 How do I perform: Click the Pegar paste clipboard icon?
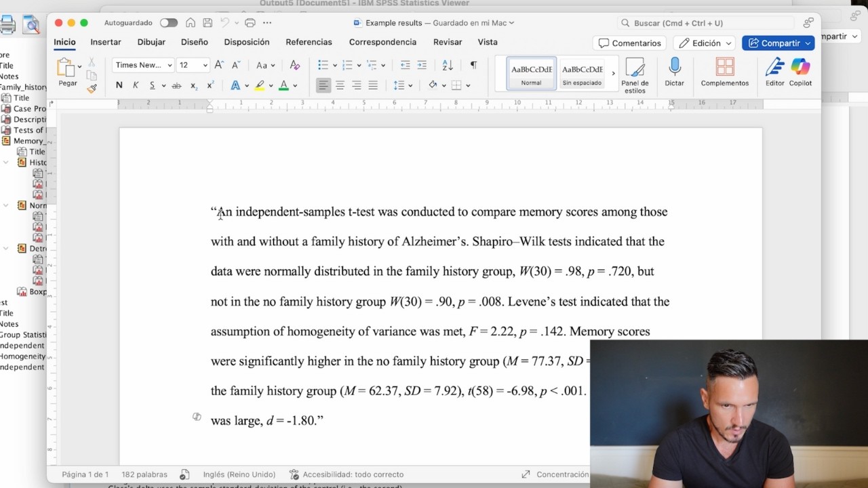tap(66, 68)
